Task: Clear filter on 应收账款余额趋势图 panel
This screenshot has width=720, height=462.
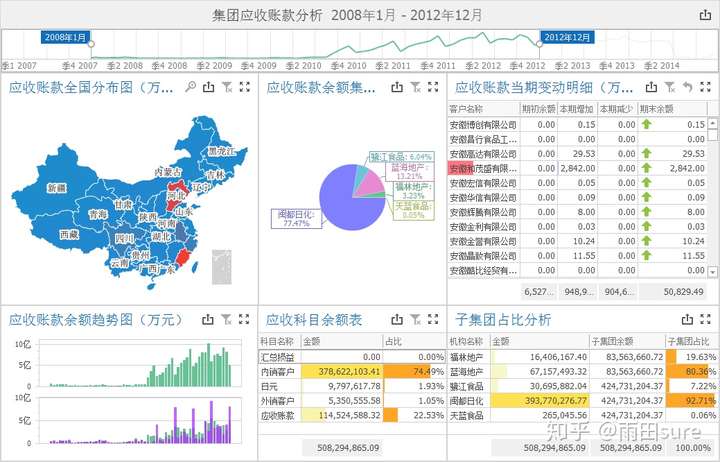Action: click(226, 319)
